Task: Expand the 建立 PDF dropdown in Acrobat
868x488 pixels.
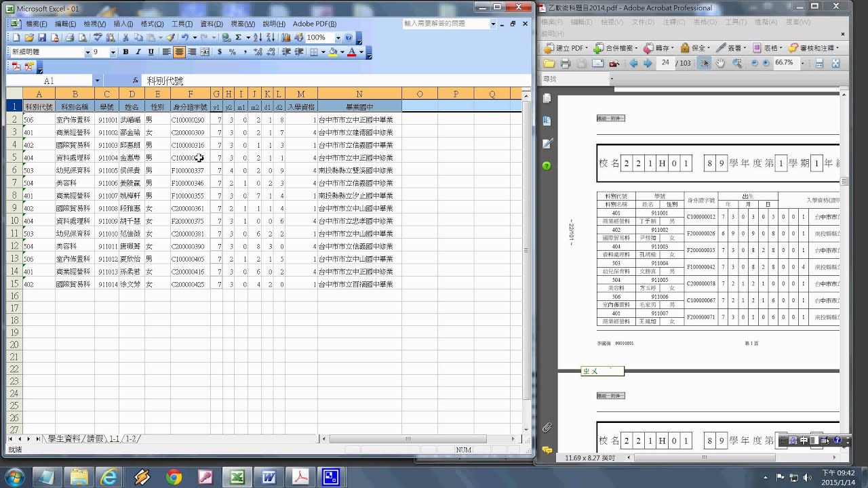Action: click(x=587, y=48)
